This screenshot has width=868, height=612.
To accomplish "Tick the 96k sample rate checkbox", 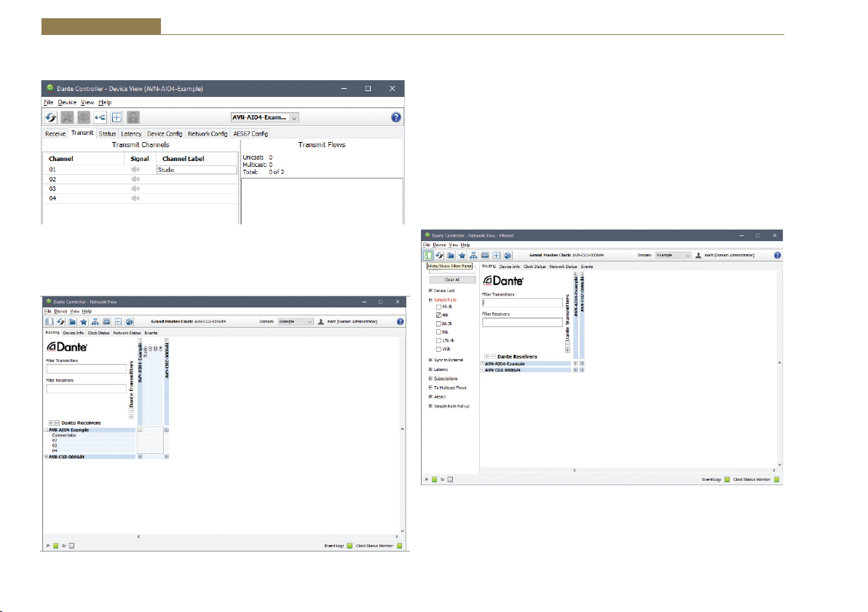I will pyautogui.click(x=438, y=332).
